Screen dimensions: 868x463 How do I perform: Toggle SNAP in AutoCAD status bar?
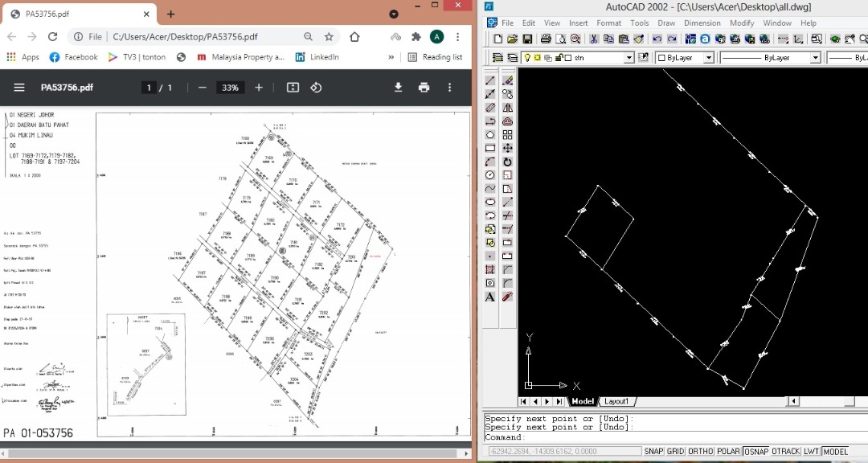[x=653, y=452]
